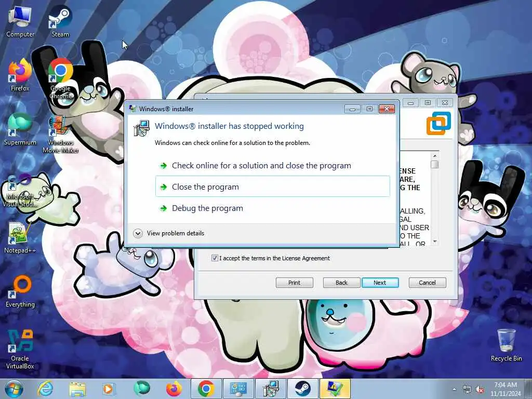The height and width of the screenshot is (399, 532).
Task: Select the Recycle Bin icon
Action: (x=506, y=345)
